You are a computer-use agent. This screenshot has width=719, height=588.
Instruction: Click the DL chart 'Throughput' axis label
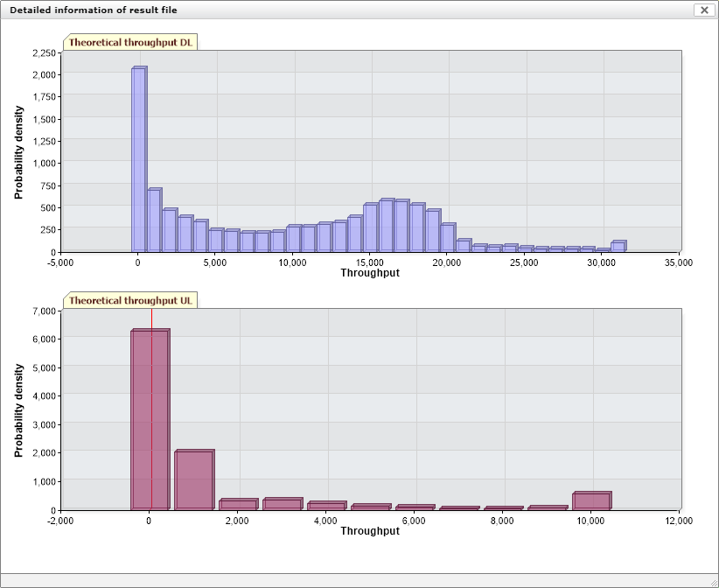(370, 273)
